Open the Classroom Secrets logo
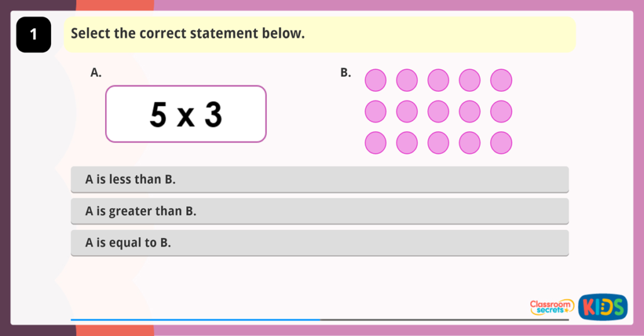644x336 pixels. click(552, 306)
